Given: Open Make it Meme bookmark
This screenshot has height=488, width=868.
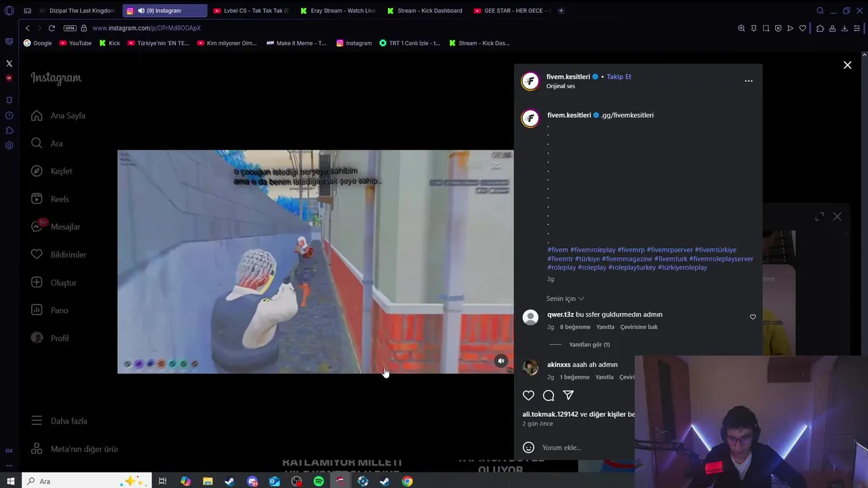Looking at the screenshot, I should click(x=296, y=43).
